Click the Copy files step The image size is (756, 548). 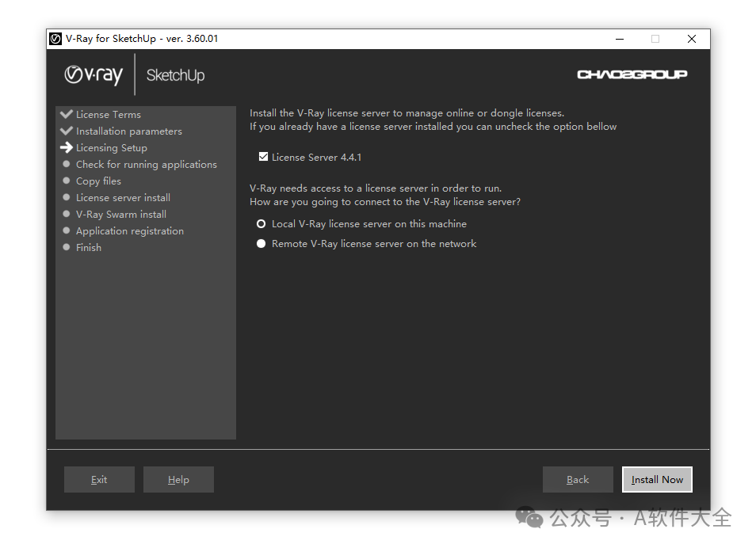[x=98, y=181]
